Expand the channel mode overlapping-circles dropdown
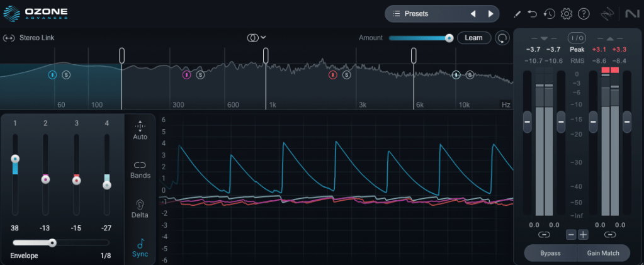This screenshot has width=644, height=265. click(256, 38)
